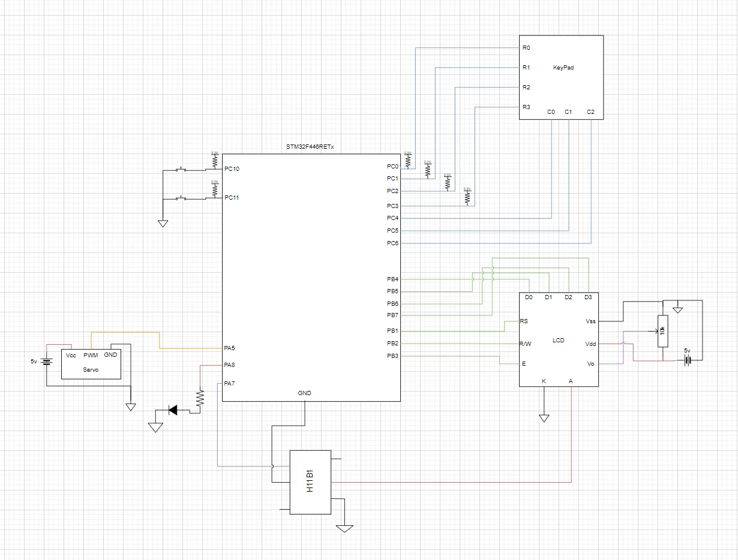The image size is (738, 560).
Task: Select the pushbutton wired to PC10
Action: pos(181,170)
